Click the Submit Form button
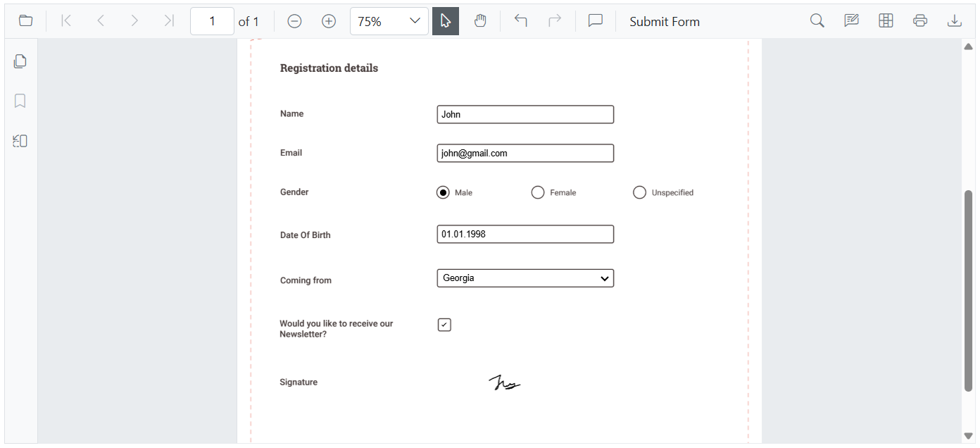The height and width of the screenshot is (448, 980). point(665,22)
